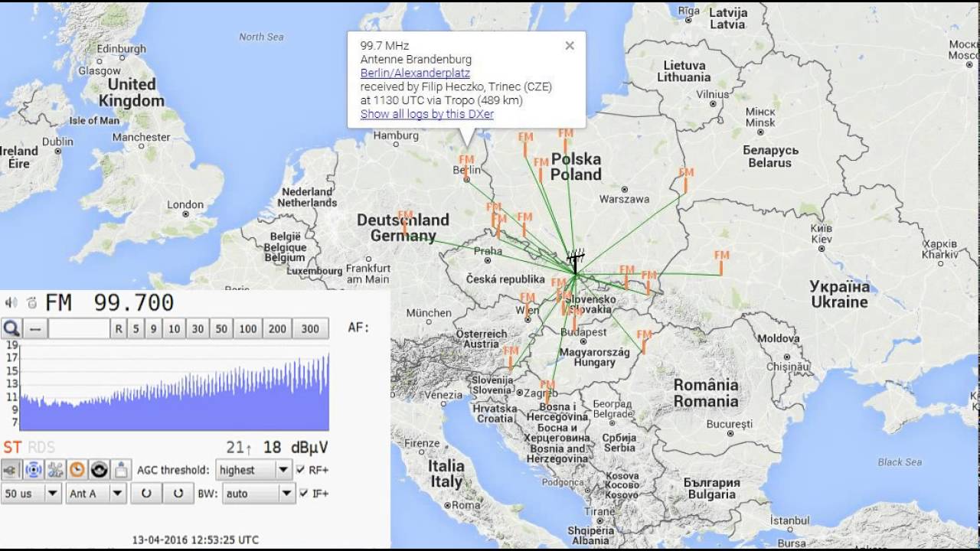Click the clipboard icon in the toolbar
This screenshot has width=980, height=551.
coord(121,470)
